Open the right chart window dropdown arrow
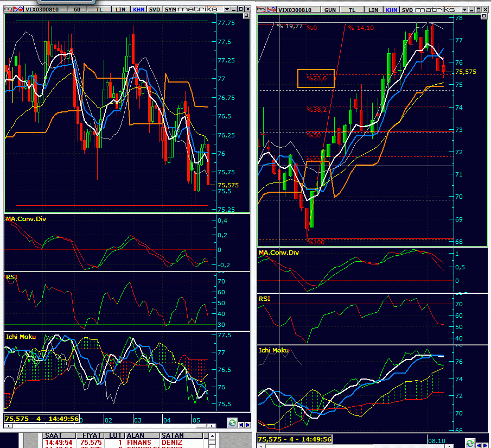 pos(464,9)
